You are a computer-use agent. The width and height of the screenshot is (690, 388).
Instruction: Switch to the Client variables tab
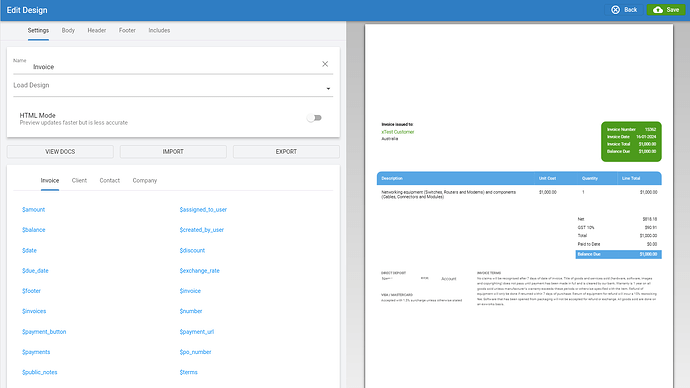(79, 180)
